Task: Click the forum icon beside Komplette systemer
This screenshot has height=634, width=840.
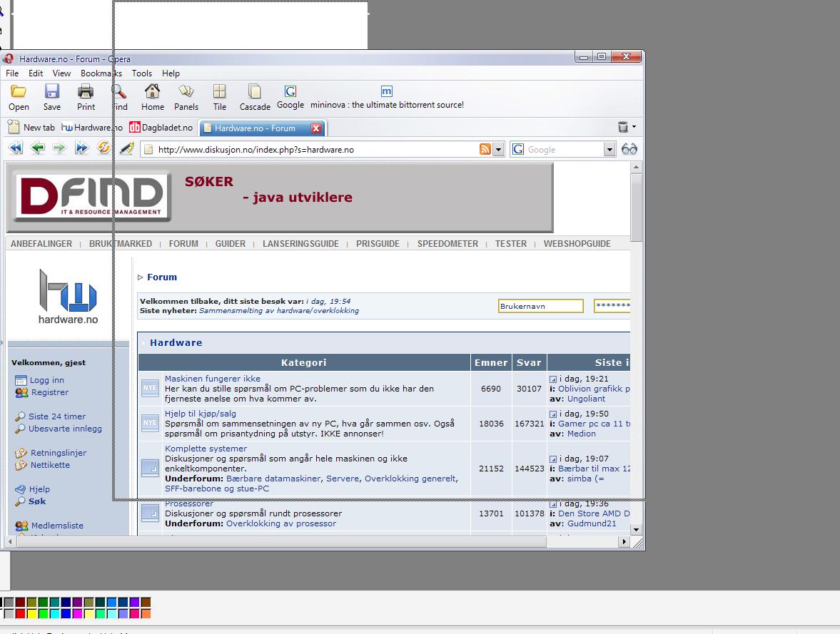Action: coord(150,468)
